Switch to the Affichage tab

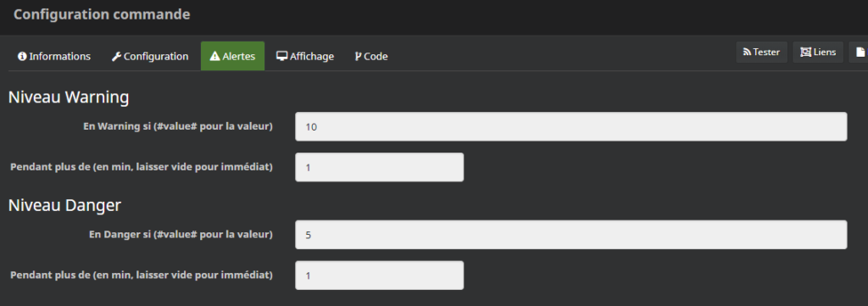pyautogui.click(x=305, y=57)
